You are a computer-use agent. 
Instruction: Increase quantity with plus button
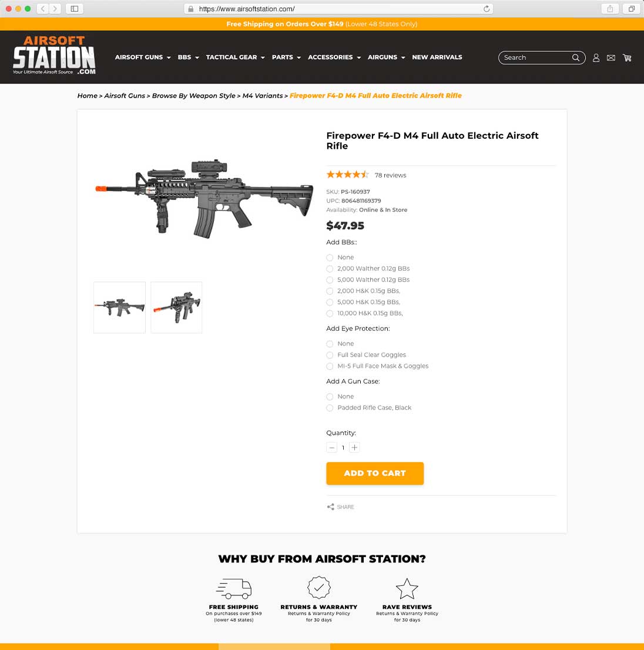tap(354, 448)
